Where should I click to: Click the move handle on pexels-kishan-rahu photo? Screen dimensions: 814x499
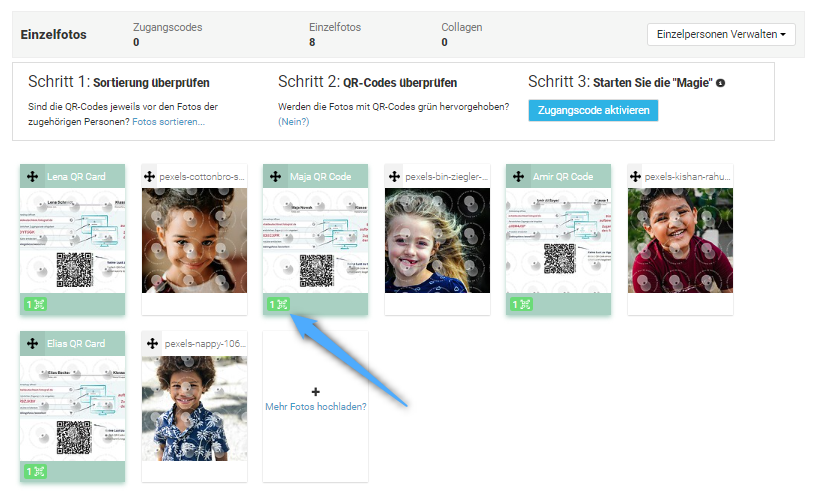point(635,177)
